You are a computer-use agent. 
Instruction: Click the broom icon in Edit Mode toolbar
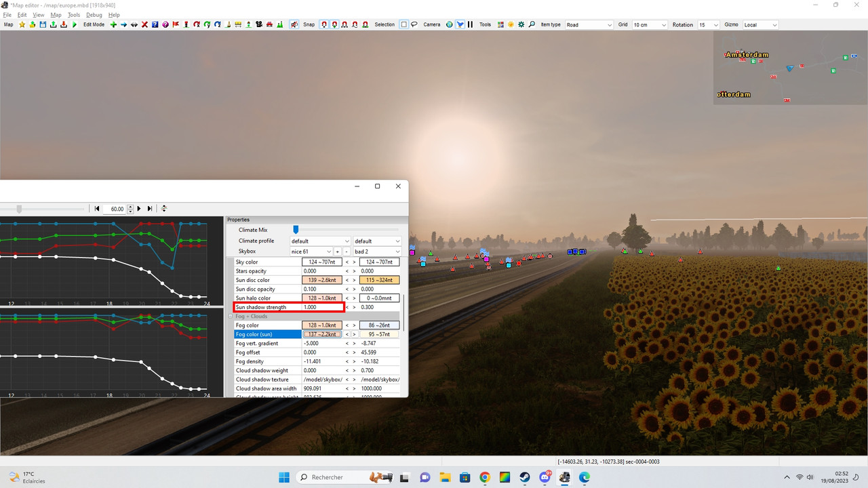click(228, 24)
